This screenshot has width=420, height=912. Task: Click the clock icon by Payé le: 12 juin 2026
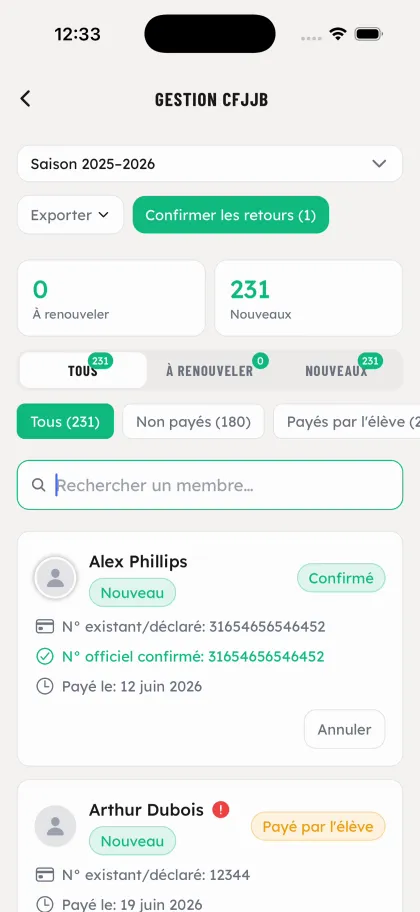[x=44, y=686]
